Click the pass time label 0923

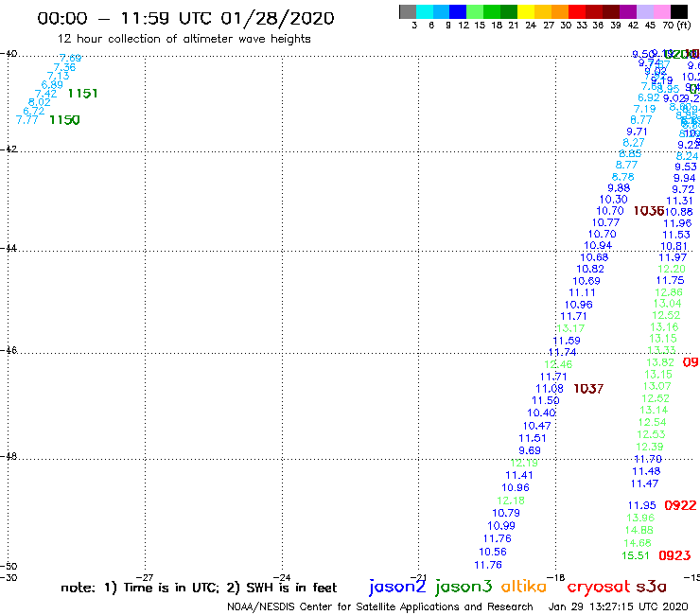(674, 555)
